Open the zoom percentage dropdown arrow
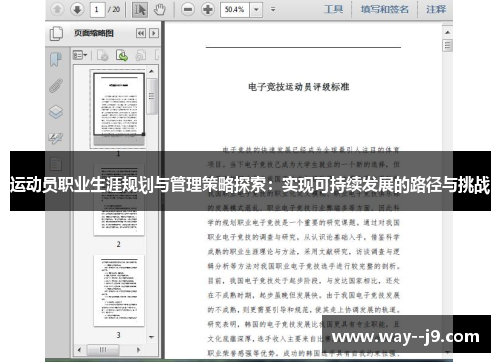500x362 pixels. pos(256,9)
